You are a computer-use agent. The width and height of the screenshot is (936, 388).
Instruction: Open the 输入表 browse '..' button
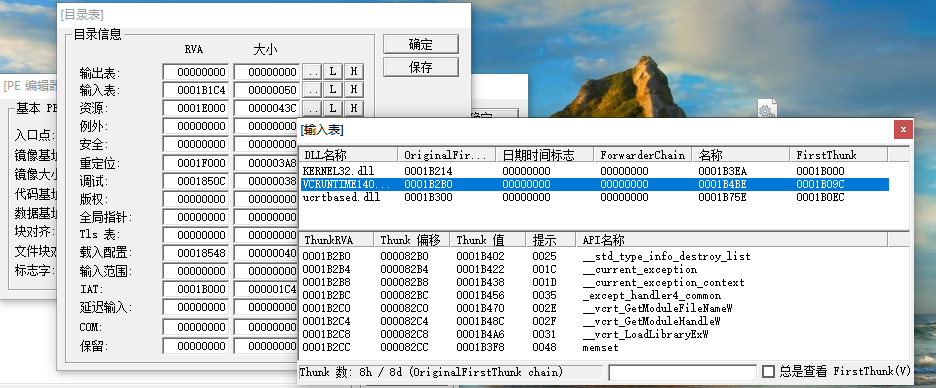click(x=312, y=90)
